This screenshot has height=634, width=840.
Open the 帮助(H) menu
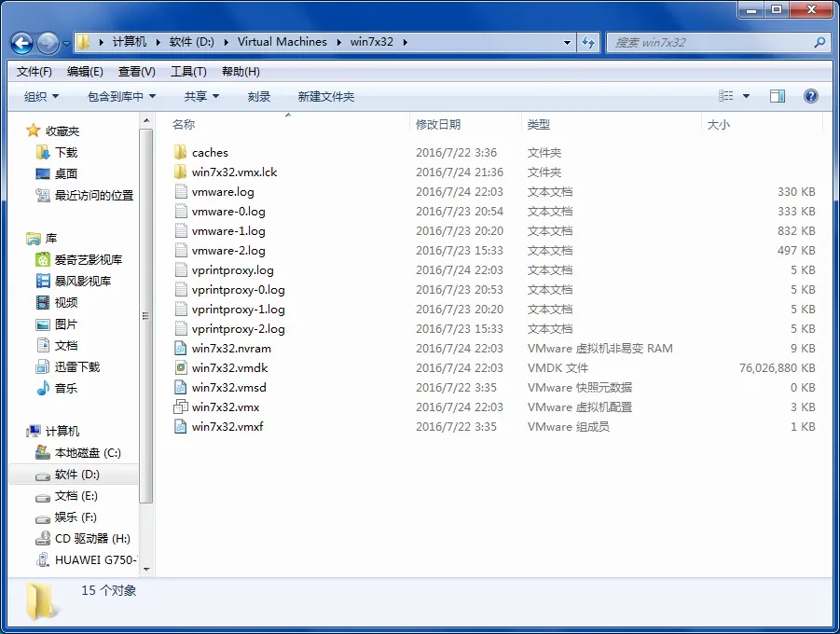pos(241,71)
